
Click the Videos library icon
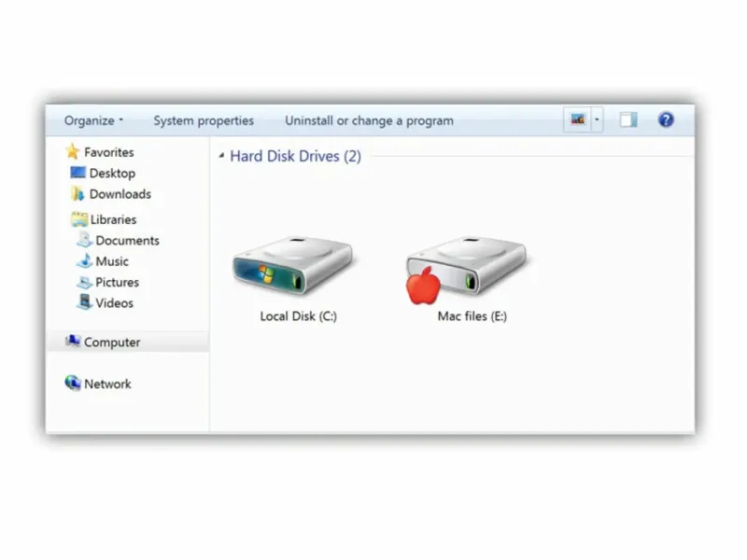click(85, 301)
